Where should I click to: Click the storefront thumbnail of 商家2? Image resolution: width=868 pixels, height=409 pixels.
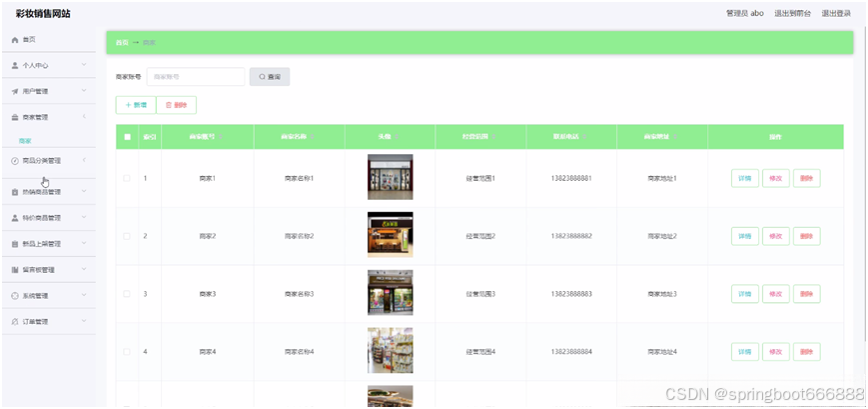391,234
